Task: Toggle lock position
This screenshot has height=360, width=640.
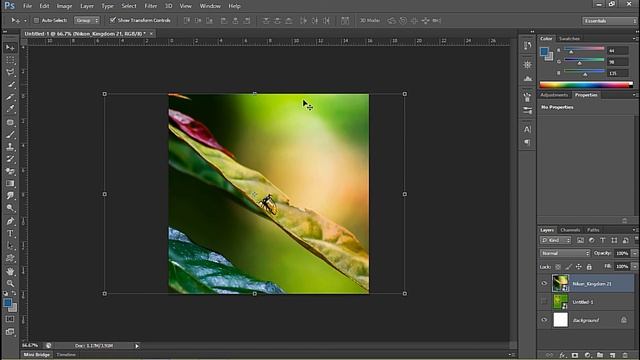Action: point(578,267)
